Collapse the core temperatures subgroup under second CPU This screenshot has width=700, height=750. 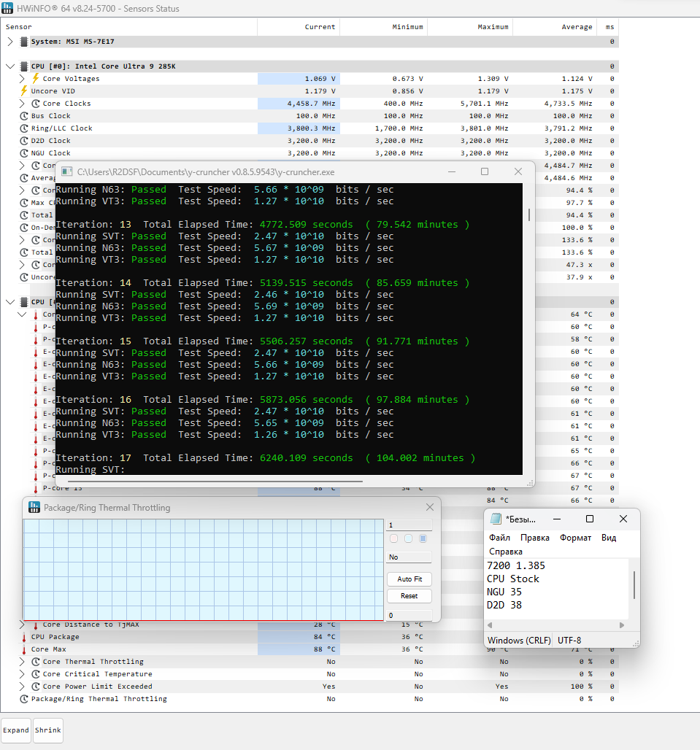click(x=22, y=314)
